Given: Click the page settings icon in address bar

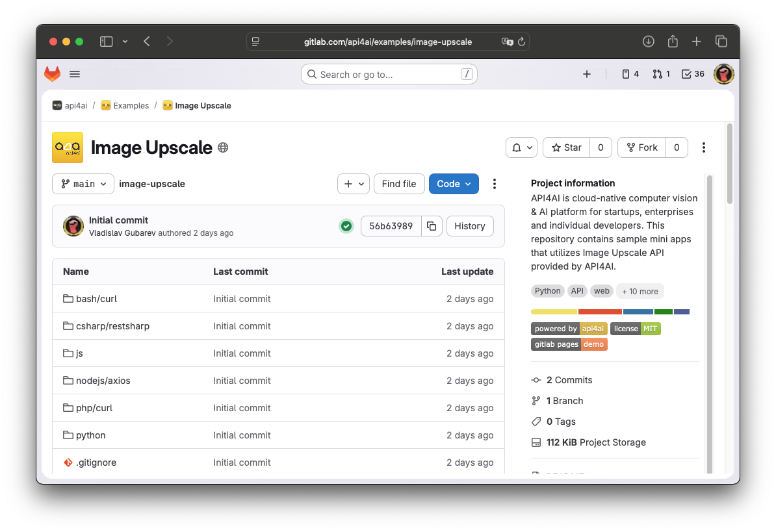Looking at the screenshot, I should [x=256, y=42].
